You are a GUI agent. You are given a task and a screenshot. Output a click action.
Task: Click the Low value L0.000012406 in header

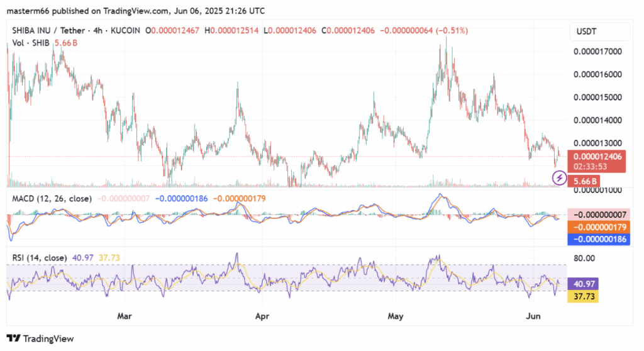point(290,30)
